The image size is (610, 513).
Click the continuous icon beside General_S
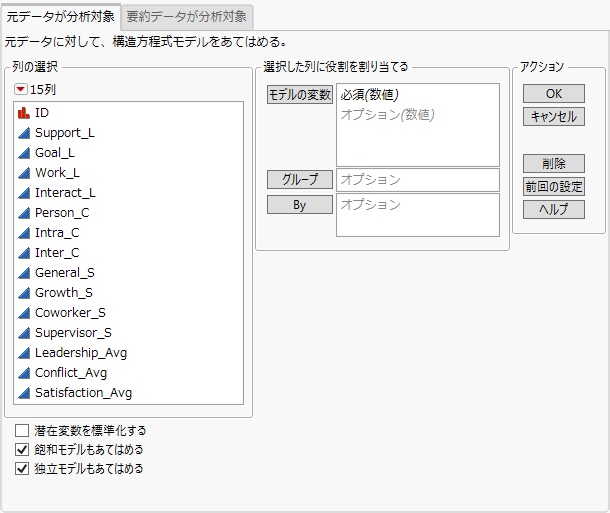pyautogui.click(x=24, y=273)
